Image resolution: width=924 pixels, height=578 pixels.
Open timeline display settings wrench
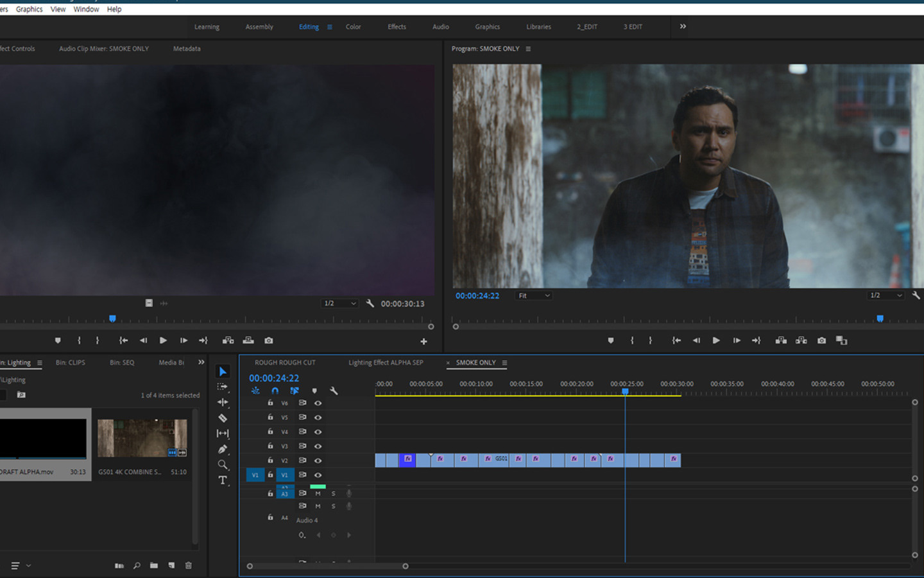tap(334, 390)
